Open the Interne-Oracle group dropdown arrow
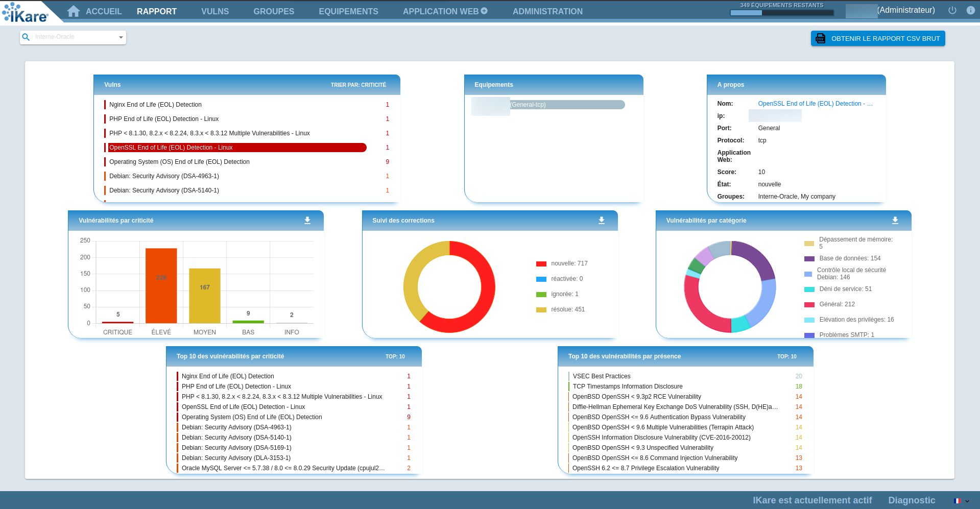 pos(121,37)
